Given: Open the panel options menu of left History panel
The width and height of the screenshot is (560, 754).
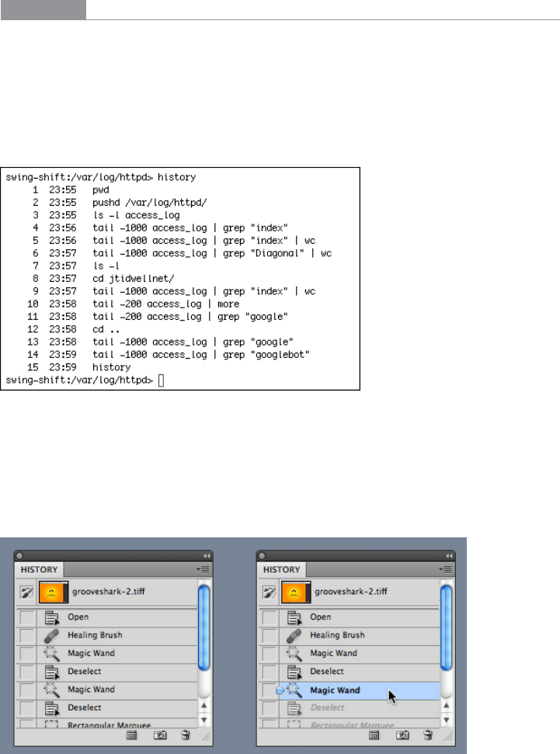Looking at the screenshot, I should [x=203, y=569].
